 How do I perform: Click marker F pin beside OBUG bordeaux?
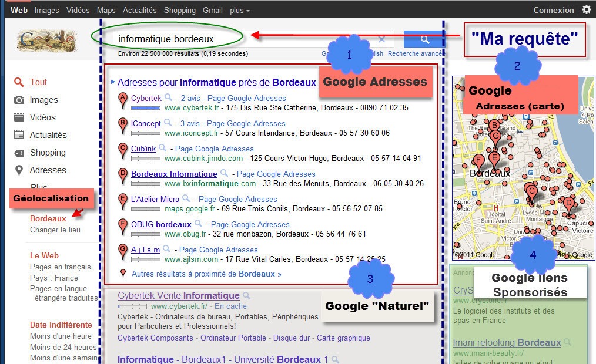123,227
